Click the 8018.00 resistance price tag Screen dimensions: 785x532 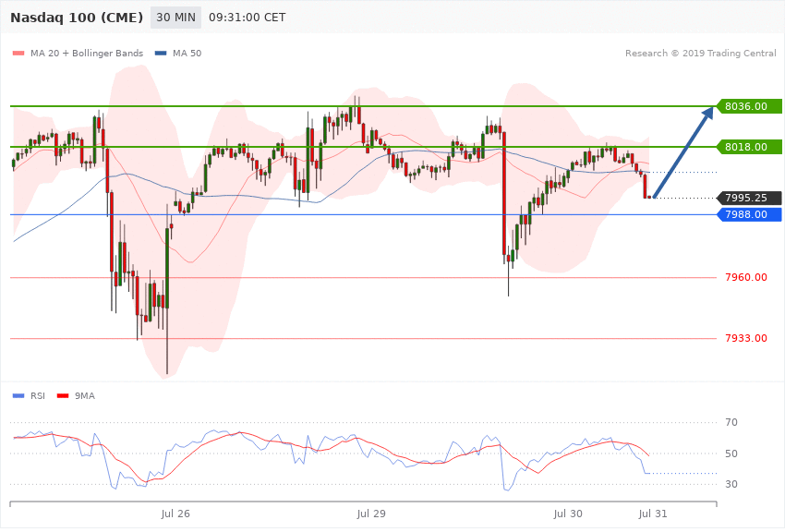pyautogui.click(x=749, y=147)
